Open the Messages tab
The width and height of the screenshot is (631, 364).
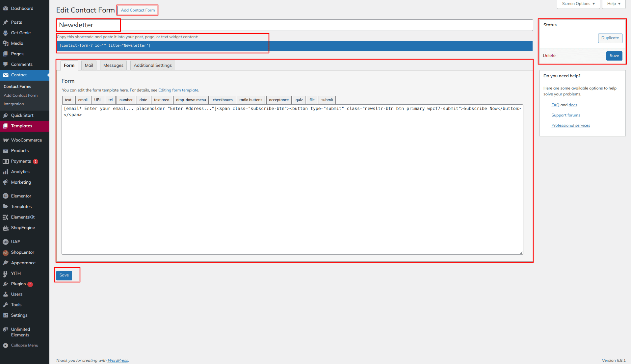coord(113,65)
